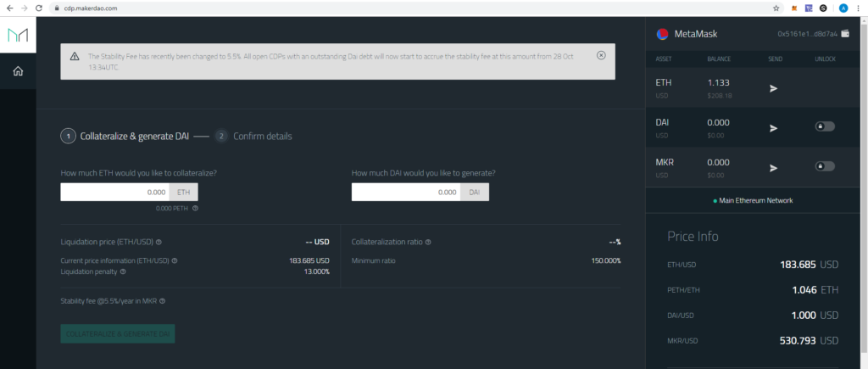This screenshot has height=369, width=868.
Task: Click the Liquidation penalty 13.000% value
Action: pyautogui.click(x=317, y=271)
